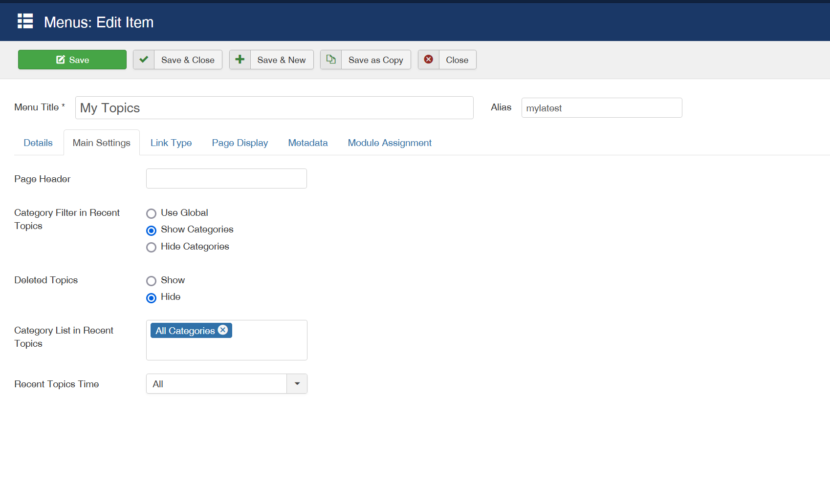Select Hide for Deleted Topics
Screen dimensions: 830x504
click(x=152, y=297)
